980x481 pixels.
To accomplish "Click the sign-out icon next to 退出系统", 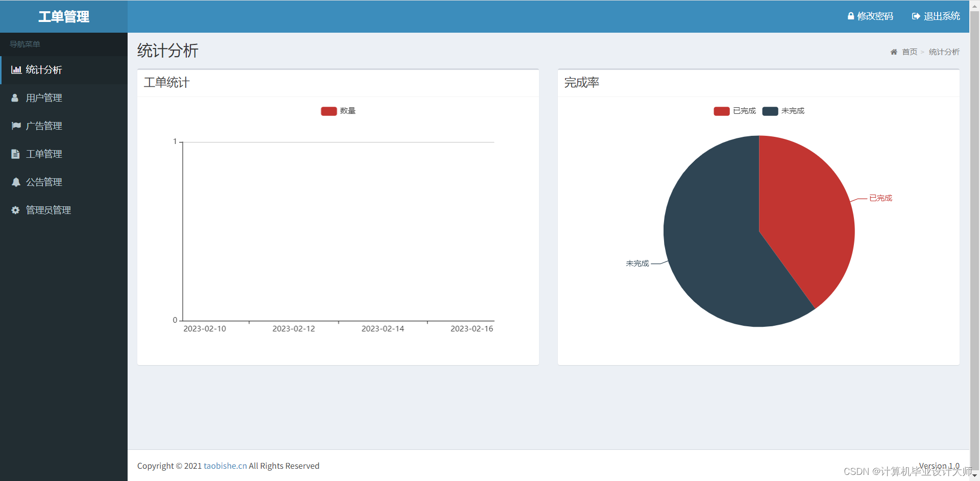I will [x=916, y=16].
